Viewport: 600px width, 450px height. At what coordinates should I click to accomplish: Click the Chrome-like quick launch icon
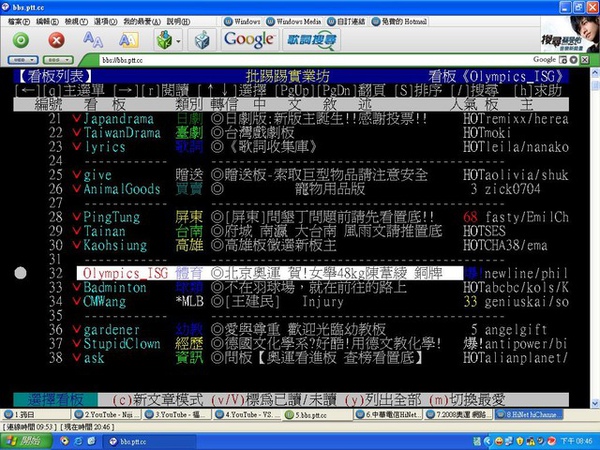click(x=65, y=441)
